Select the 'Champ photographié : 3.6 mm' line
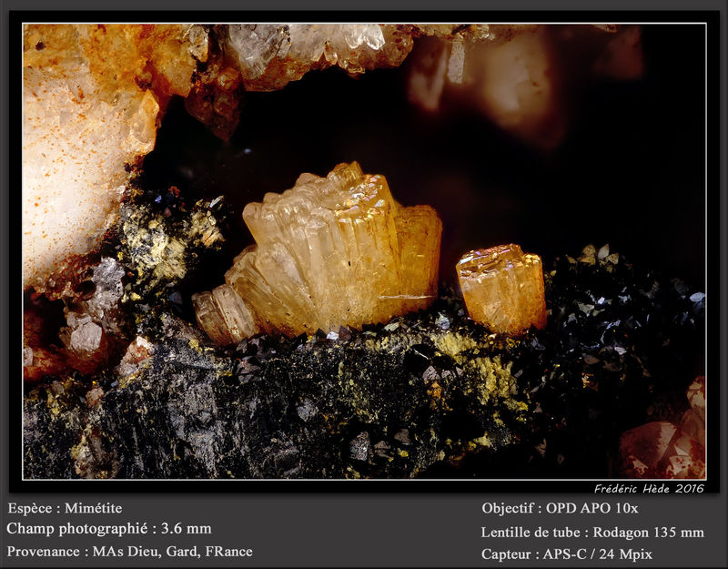 tap(109, 529)
